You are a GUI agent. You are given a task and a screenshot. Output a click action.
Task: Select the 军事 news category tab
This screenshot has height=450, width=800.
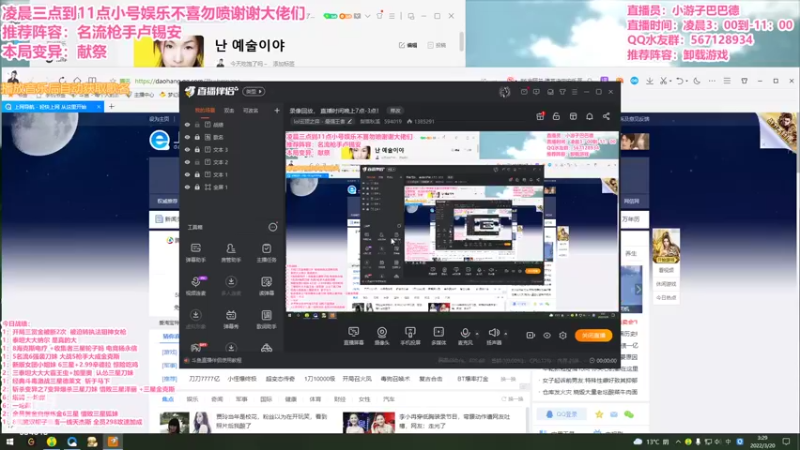(241, 399)
